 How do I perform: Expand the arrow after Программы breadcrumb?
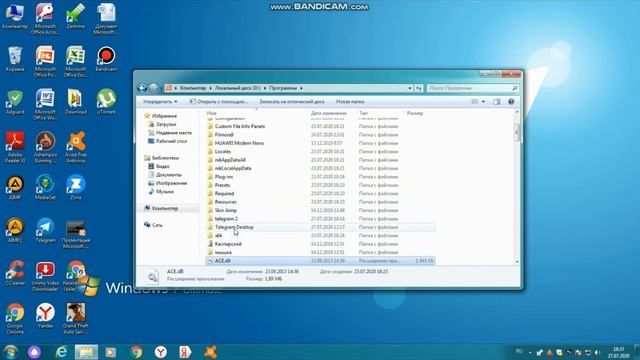[x=301, y=88]
